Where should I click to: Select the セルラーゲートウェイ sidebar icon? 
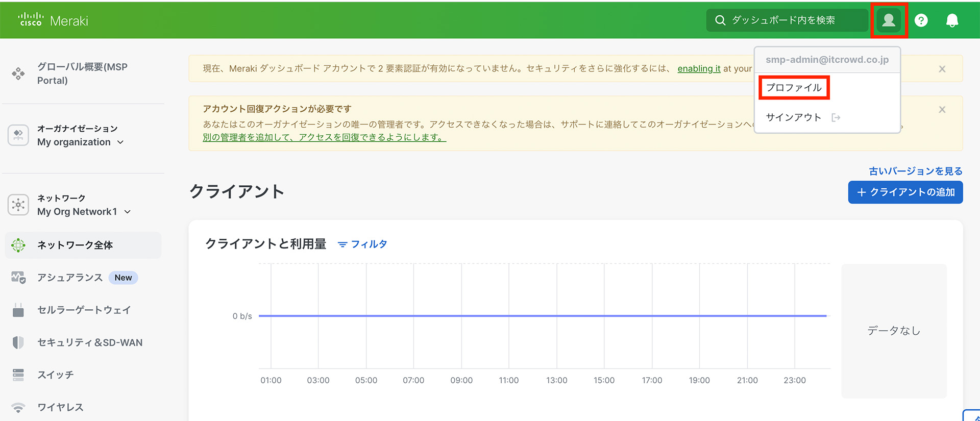click(x=18, y=310)
